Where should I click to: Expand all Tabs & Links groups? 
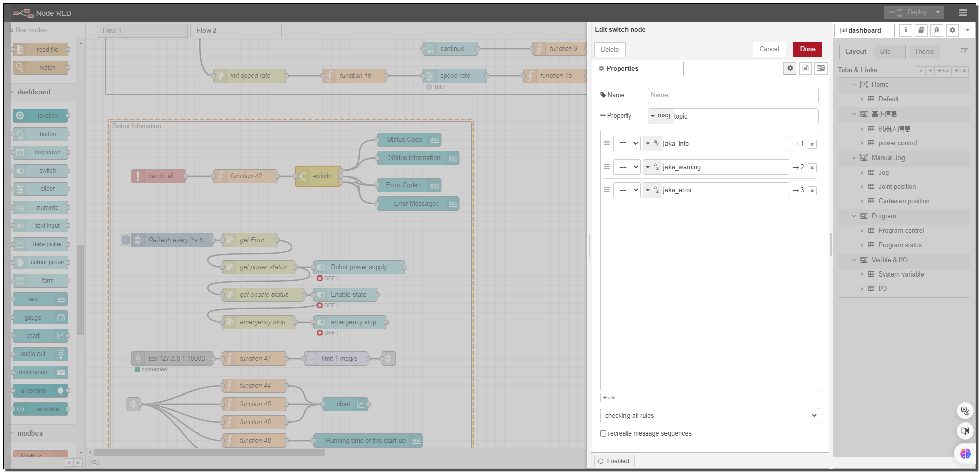pyautogui.click(x=930, y=71)
